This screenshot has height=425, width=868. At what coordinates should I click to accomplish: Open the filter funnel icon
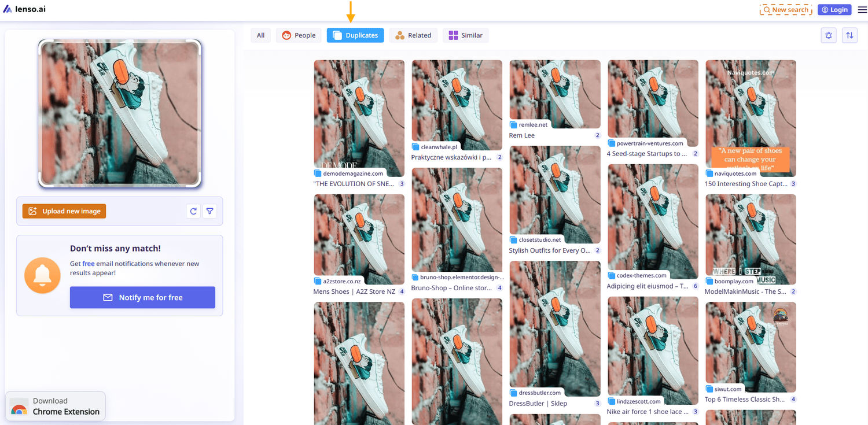pos(210,211)
